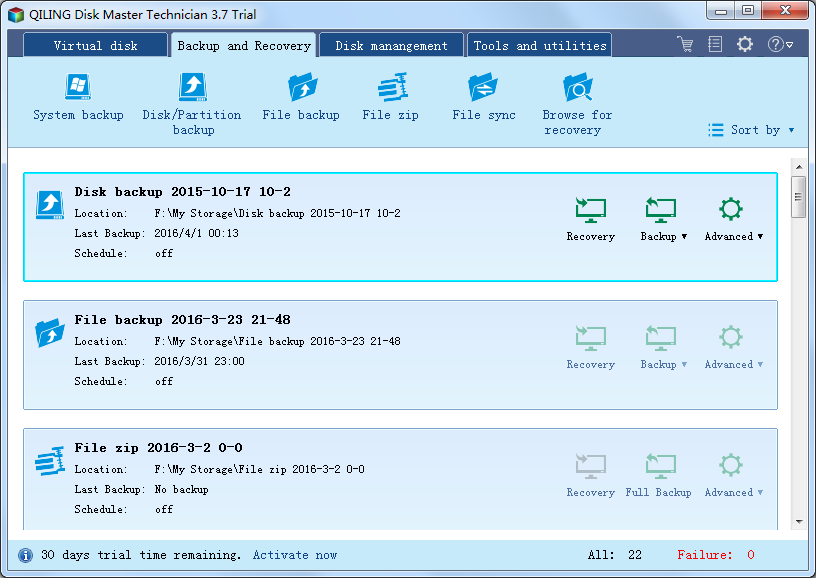Open System backup tool
The height and width of the screenshot is (578, 816).
click(78, 97)
